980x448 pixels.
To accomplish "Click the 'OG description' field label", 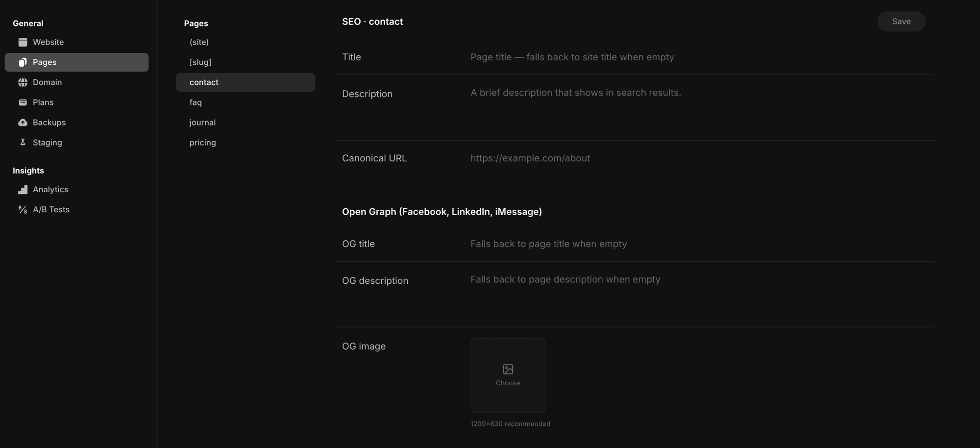I will tap(375, 281).
